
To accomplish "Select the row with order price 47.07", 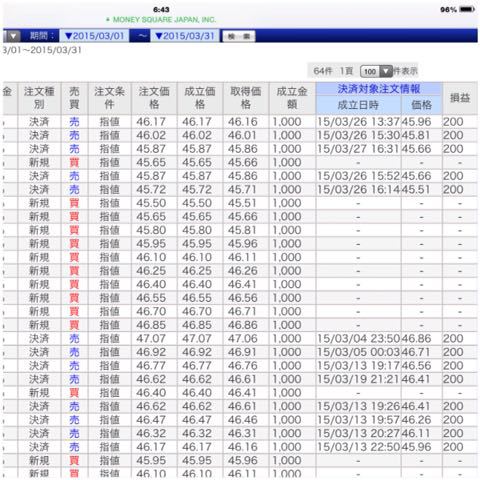I will click(240, 339).
